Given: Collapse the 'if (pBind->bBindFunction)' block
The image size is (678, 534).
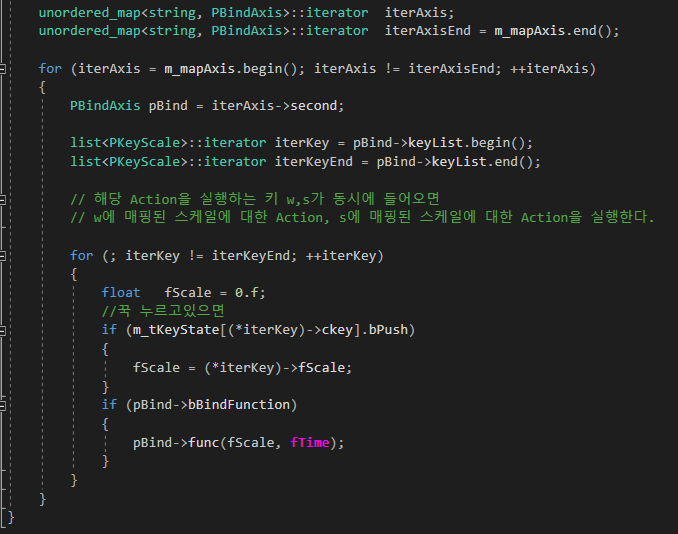Looking at the screenshot, I should pyautogui.click(x=2, y=406).
